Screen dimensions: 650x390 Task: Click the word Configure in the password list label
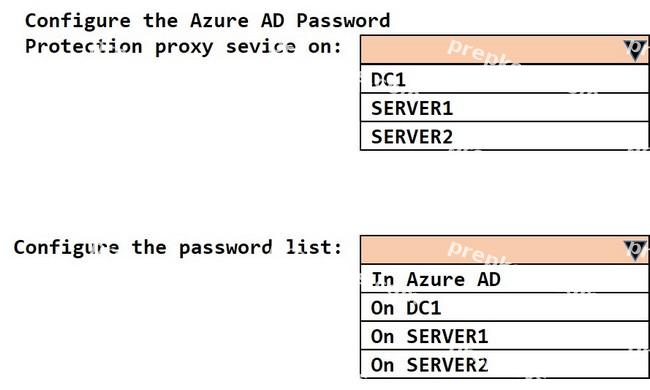tap(66, 248)
